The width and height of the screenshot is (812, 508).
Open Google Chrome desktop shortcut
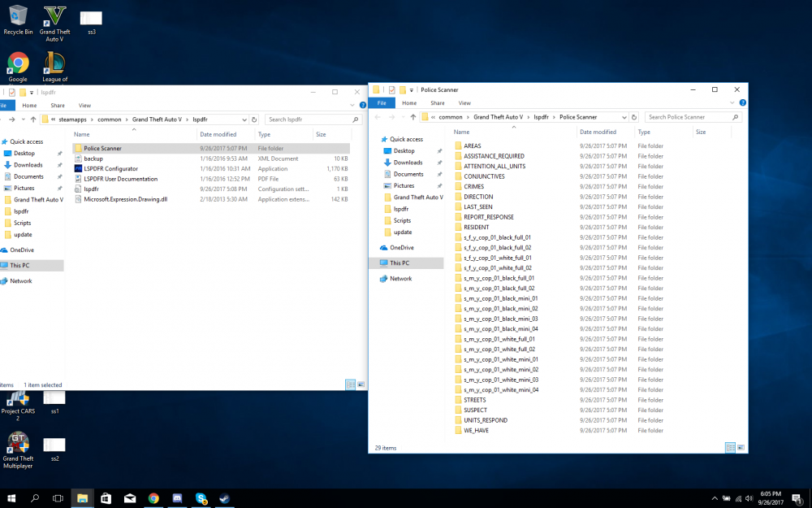[x=18, y=67]
